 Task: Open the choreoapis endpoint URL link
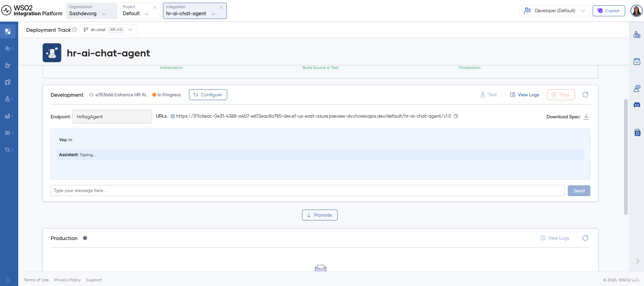[314, 116]
